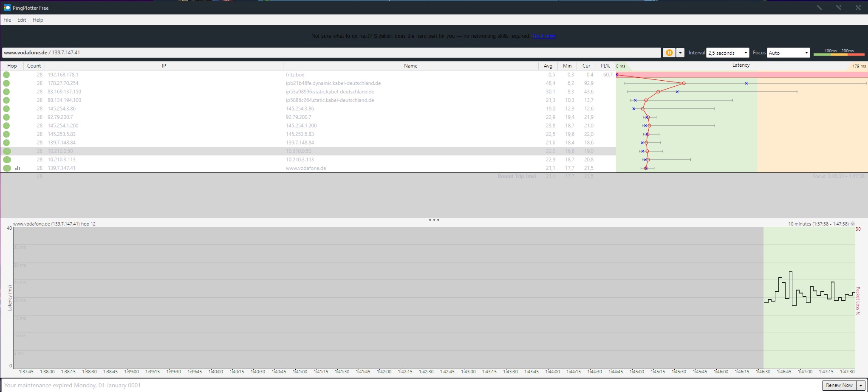Screen dimensions: 868x392
Task: Click the Focus: 1:46:33 - 1:47:38 label
Action: tap(838, 176)
